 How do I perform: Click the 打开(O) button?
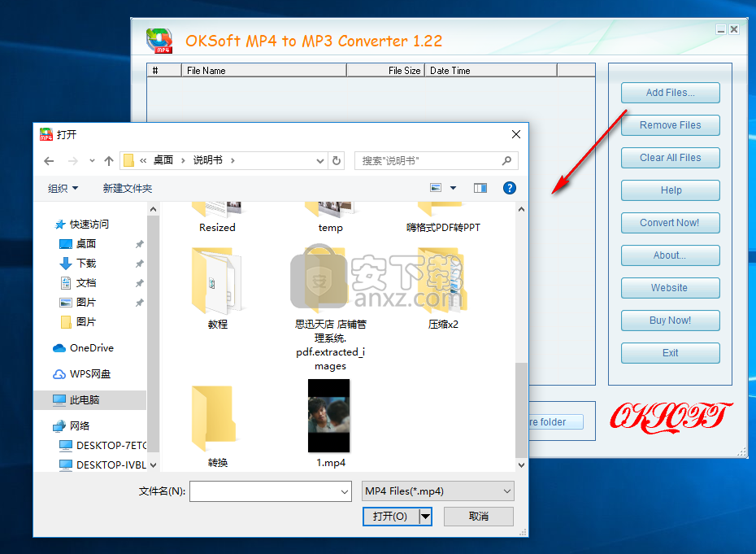[x=390, y=517]
